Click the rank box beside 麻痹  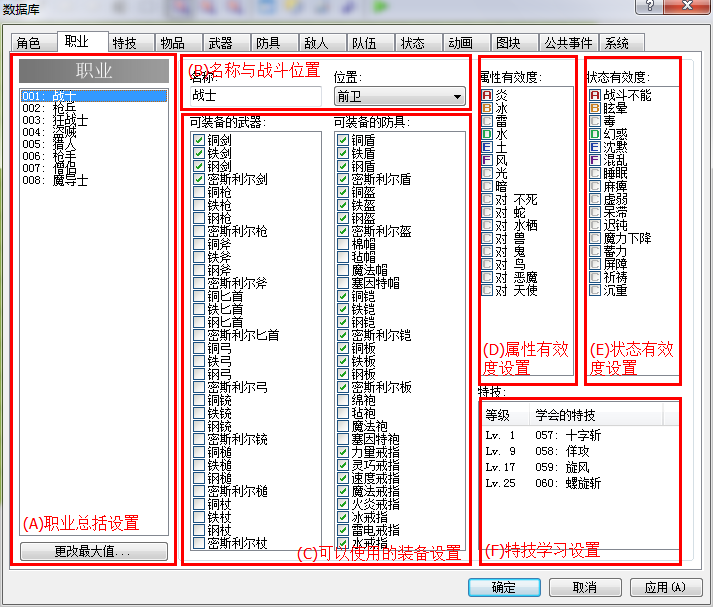click(595, 186)
